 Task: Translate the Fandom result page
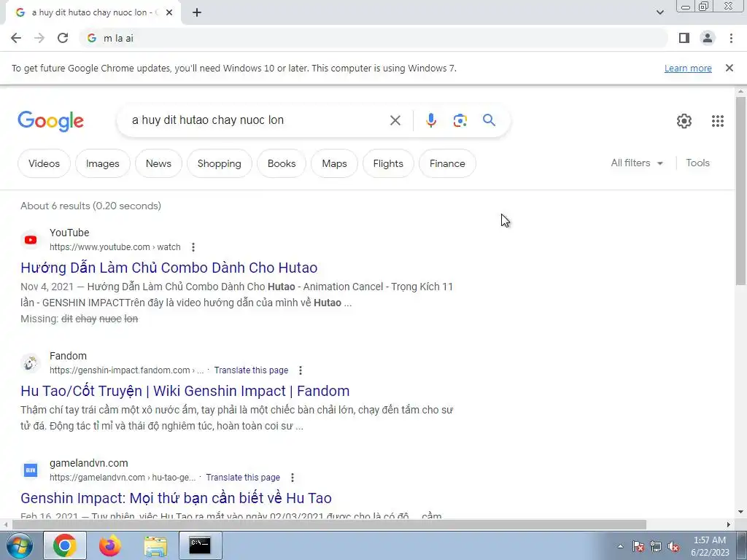pos(251,370)
